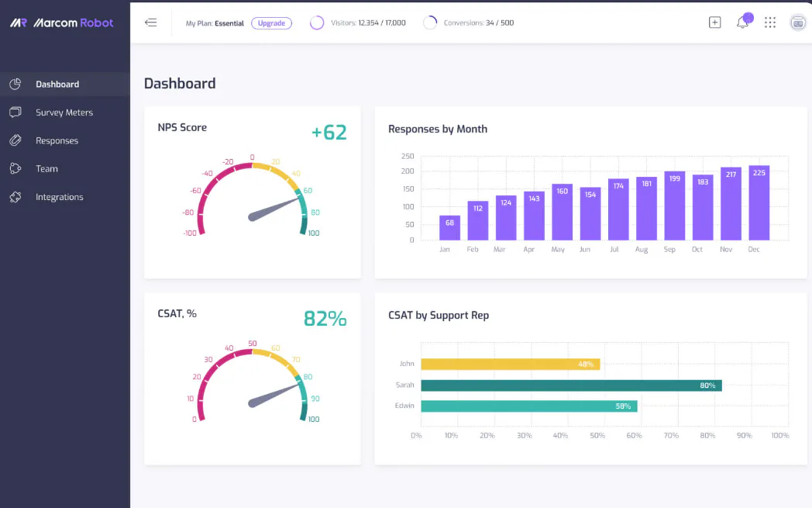The width and height of the screenshot is (812, 508).
Task: Click the May bar labeled 160
Action: (562, 212)
